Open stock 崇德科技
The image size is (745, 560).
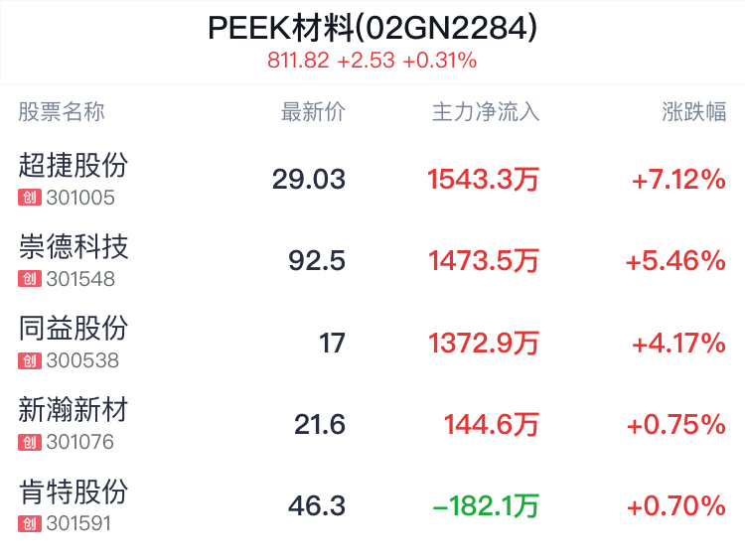click(x=74, y=247)
